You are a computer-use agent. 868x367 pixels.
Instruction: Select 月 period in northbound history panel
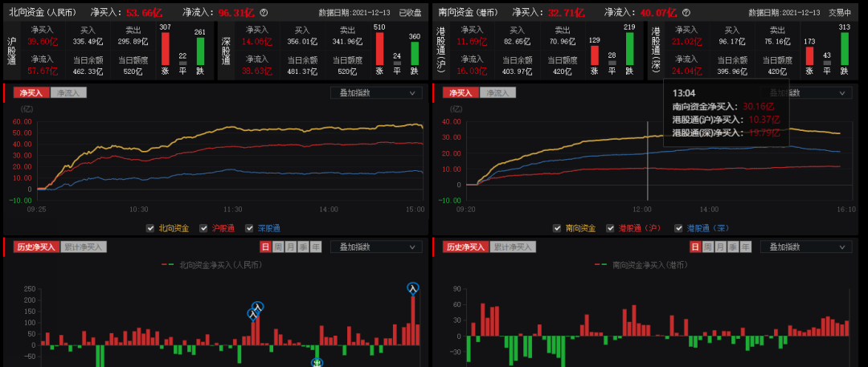click(x=290, y=247)
